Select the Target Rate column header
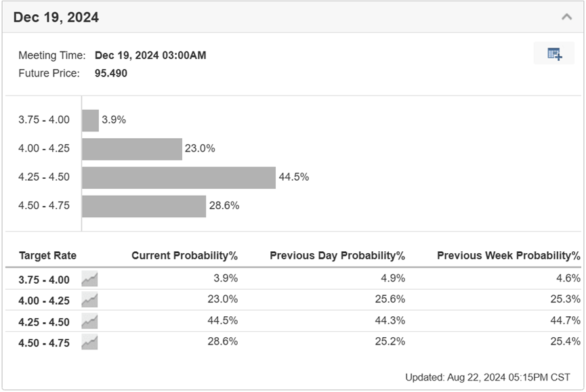Image resolution: width=586 pixels, height=392 pixels. [47, 255]
